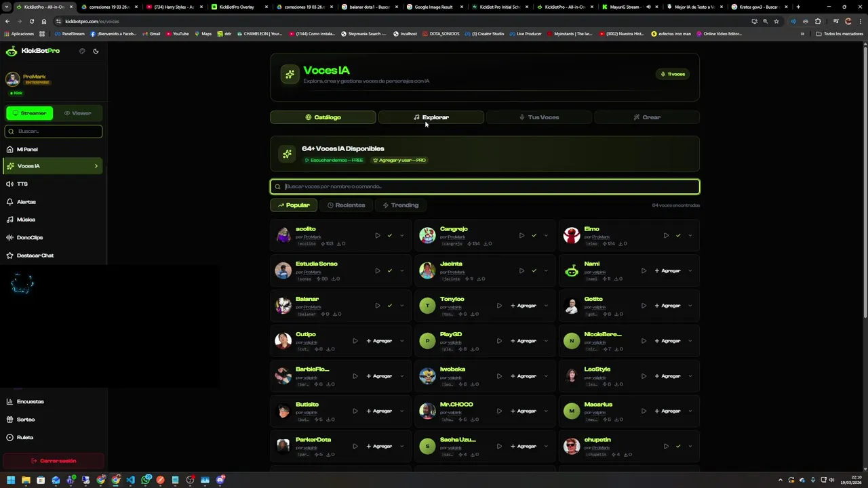Click the voice search field

tap(485, 186)
